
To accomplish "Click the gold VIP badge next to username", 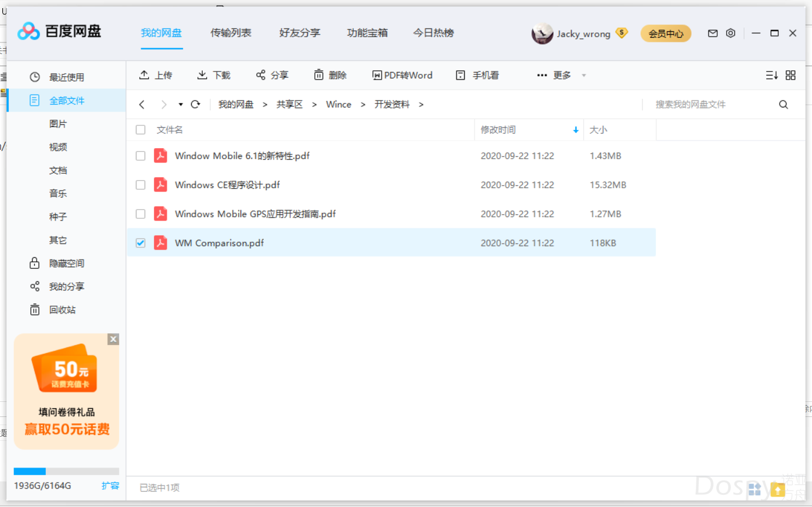I will (x=622, y=33).
